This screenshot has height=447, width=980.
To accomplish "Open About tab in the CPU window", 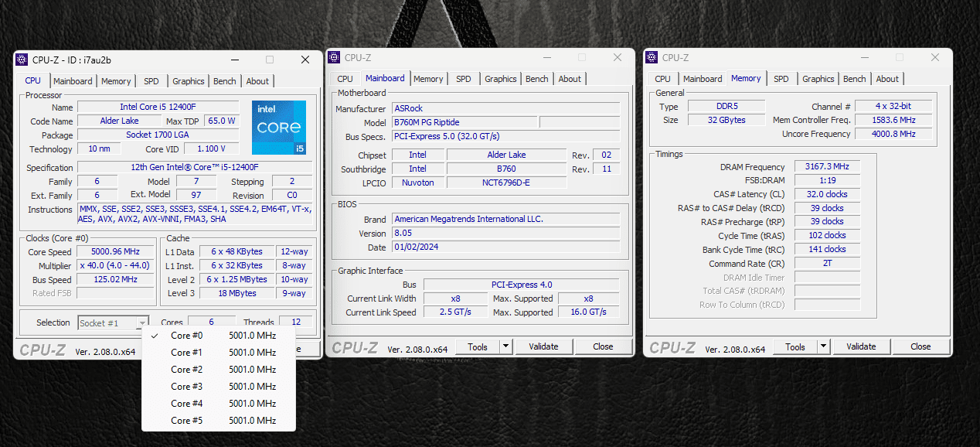I will click(257, 81).
